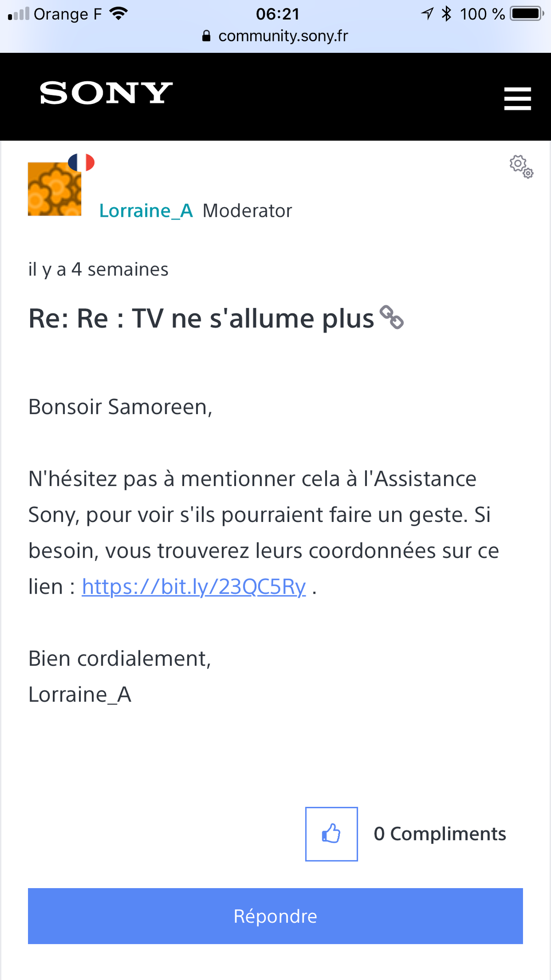Open the post options gear icon

point(521,166)
